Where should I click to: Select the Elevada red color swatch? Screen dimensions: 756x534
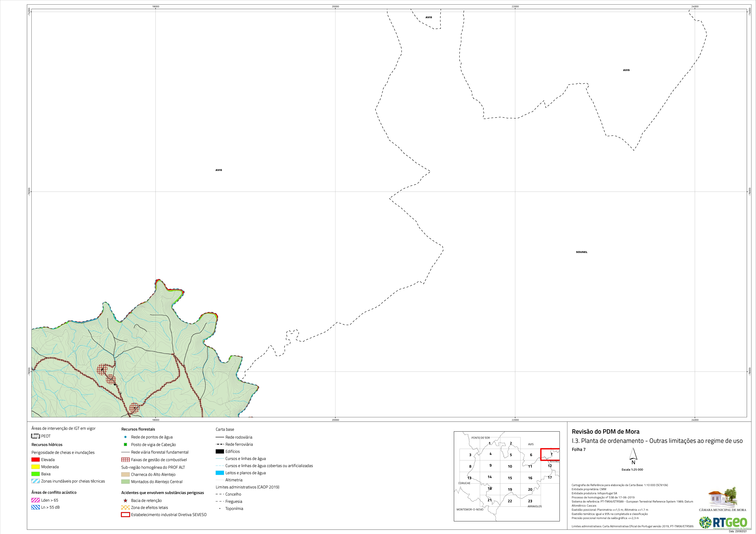click(36, 459)
